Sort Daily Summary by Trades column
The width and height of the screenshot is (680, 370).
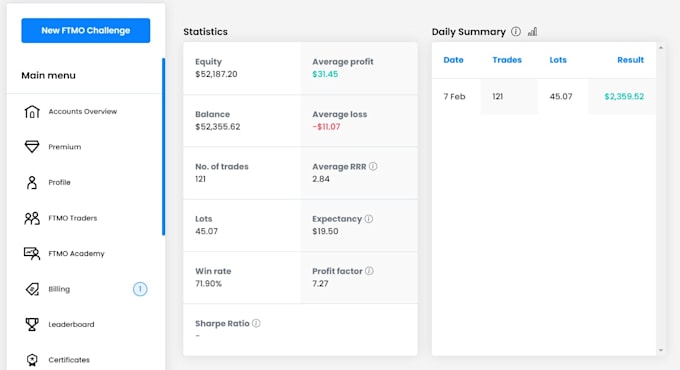pos(507,60)
